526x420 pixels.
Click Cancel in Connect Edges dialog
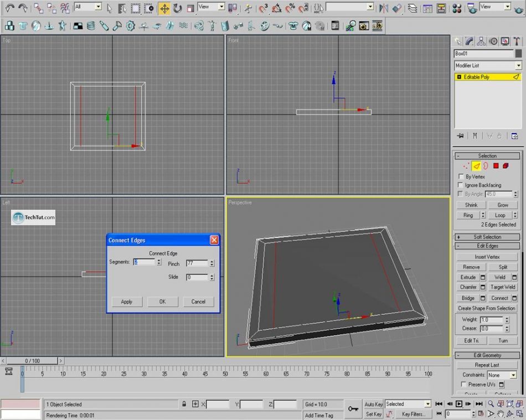[198, 302]
